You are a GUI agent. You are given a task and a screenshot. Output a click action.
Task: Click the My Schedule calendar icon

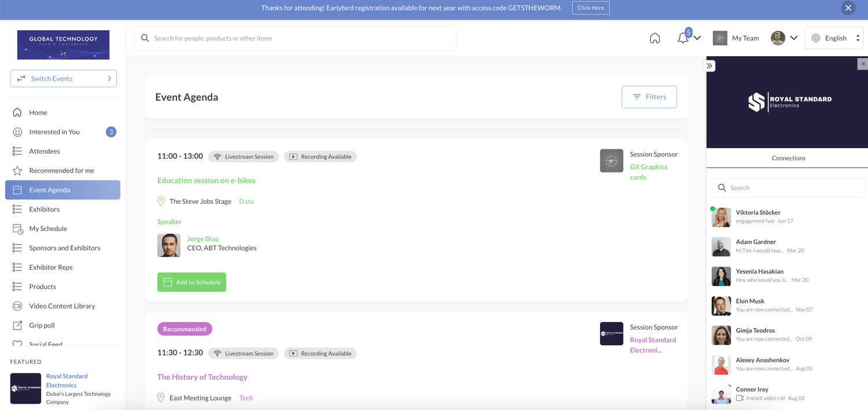tap(17, 228)
